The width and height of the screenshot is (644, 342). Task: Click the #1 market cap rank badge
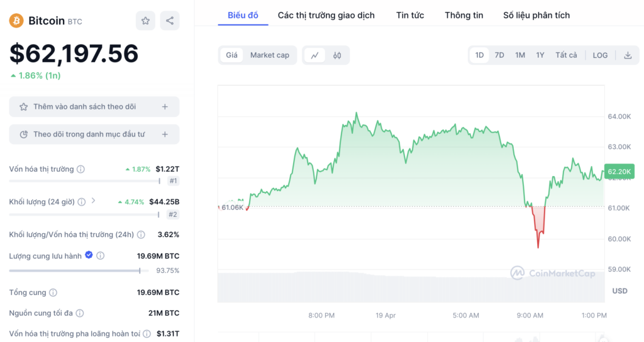pos(174,180)
